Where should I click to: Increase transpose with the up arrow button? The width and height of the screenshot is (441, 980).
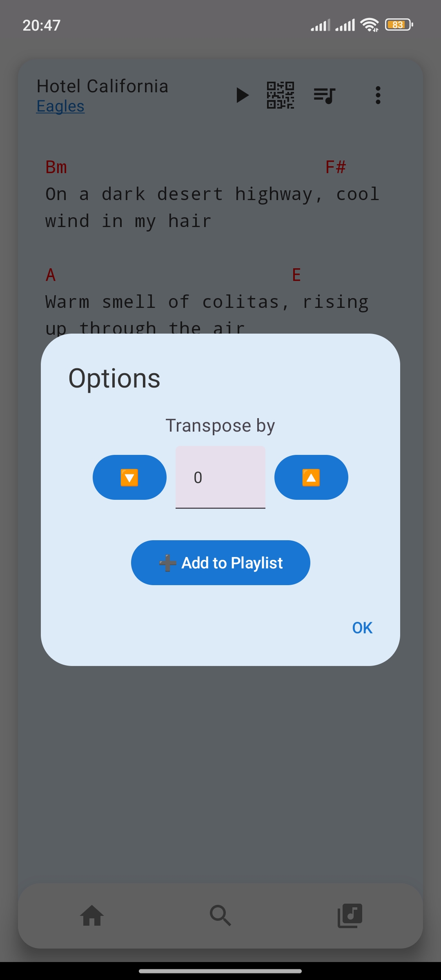[311, 477]
